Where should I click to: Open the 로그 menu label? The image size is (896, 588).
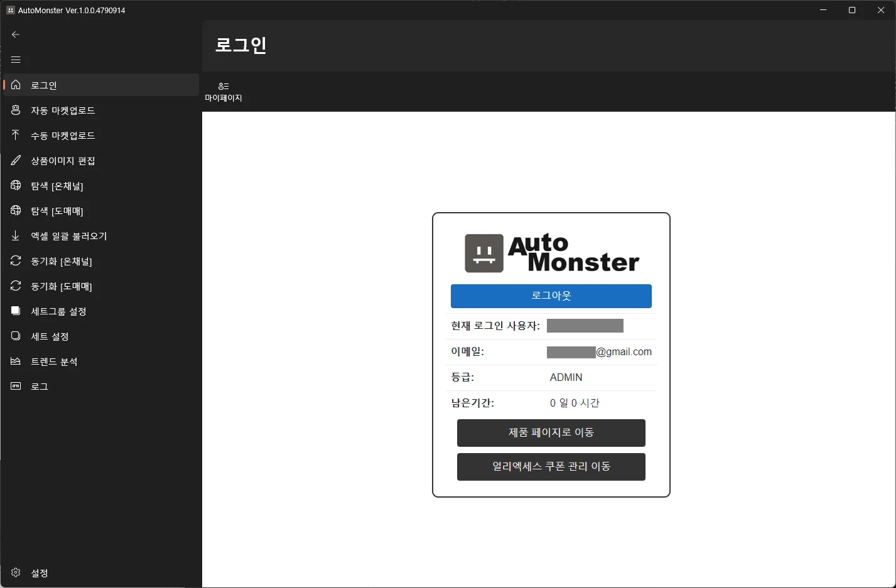pos(40,387)
